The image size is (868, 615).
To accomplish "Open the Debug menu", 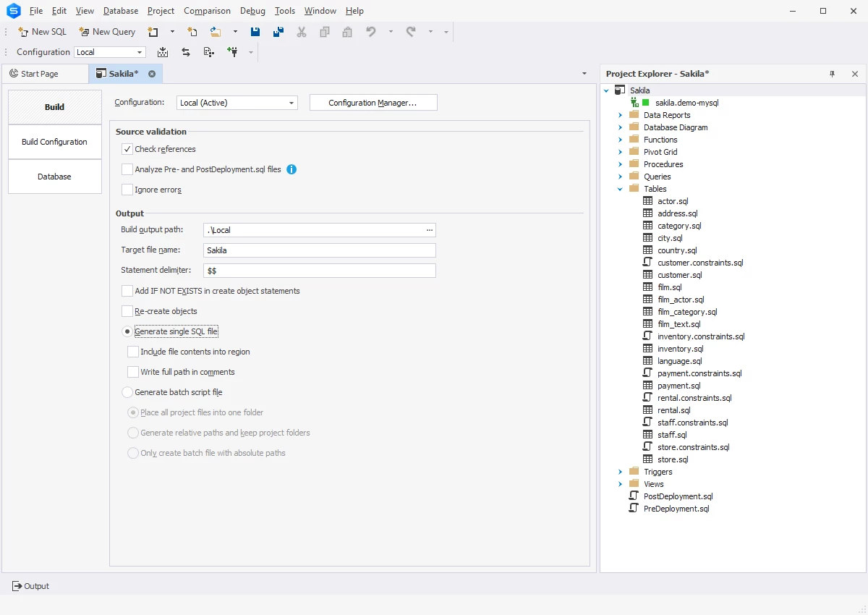I will 253,11.
